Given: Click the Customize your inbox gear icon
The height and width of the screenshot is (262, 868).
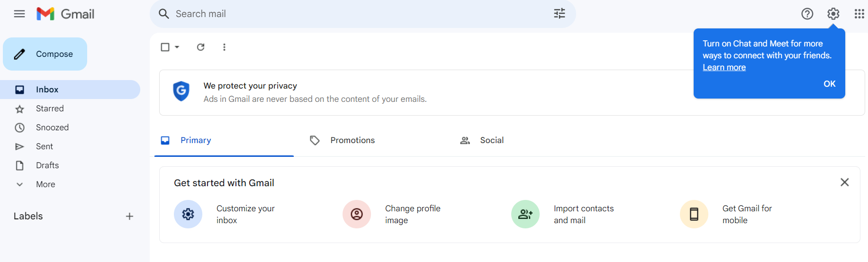Looking at the screenshot, I should 188,214.
